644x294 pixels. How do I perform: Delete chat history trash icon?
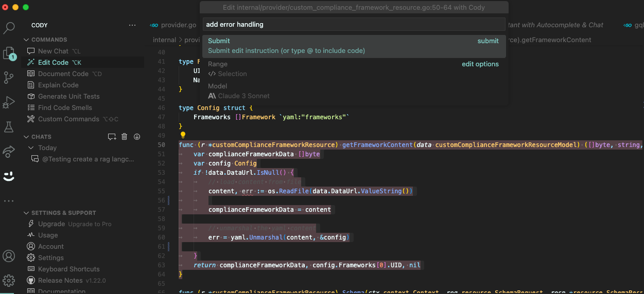pos(124,137)
